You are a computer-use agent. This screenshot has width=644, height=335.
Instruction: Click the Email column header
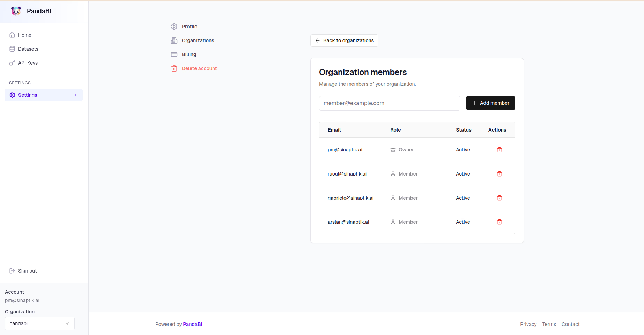334,130
